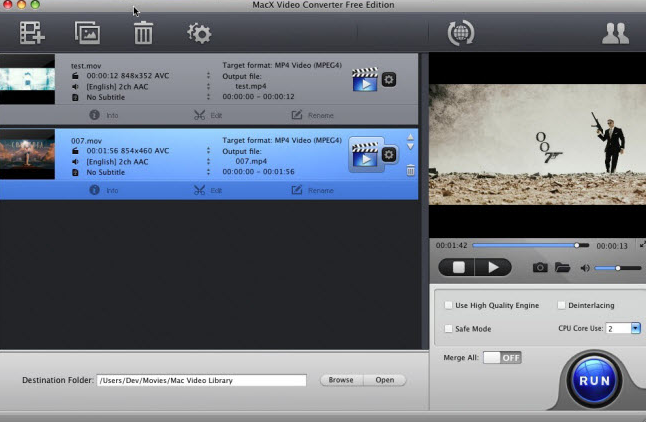The height and width of the screenshot is (422, 646).
Task: Open subtitle selector for test.mov
Action: pyautogui.click(x=208, y=97)
